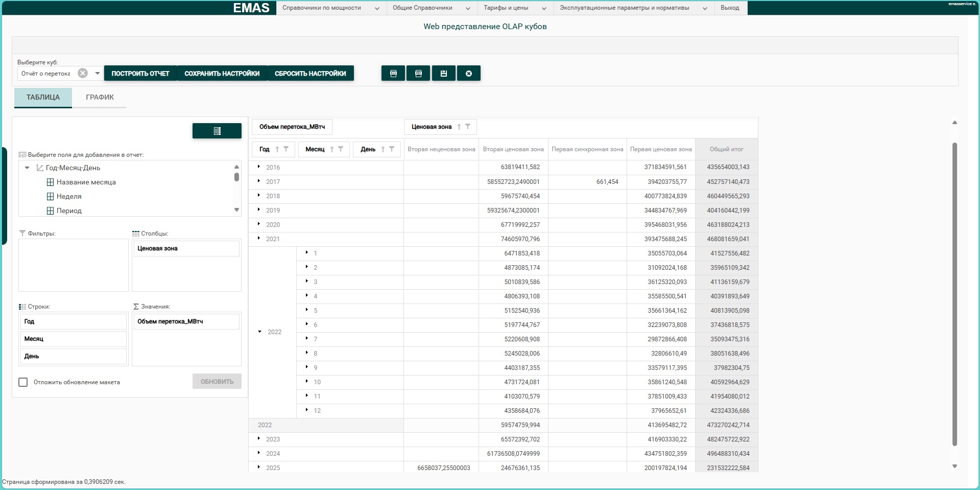Click the PDF export icon button

418,74
